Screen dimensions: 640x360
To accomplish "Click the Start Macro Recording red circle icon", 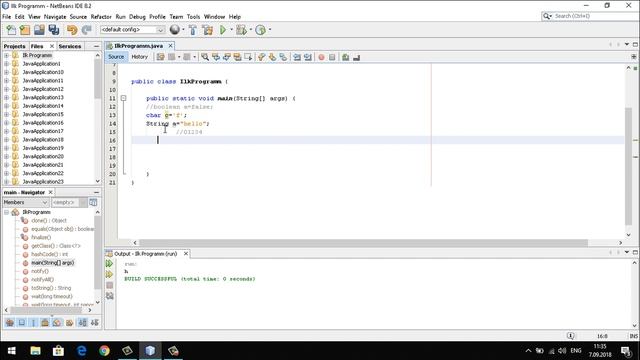I will point(321,57).
